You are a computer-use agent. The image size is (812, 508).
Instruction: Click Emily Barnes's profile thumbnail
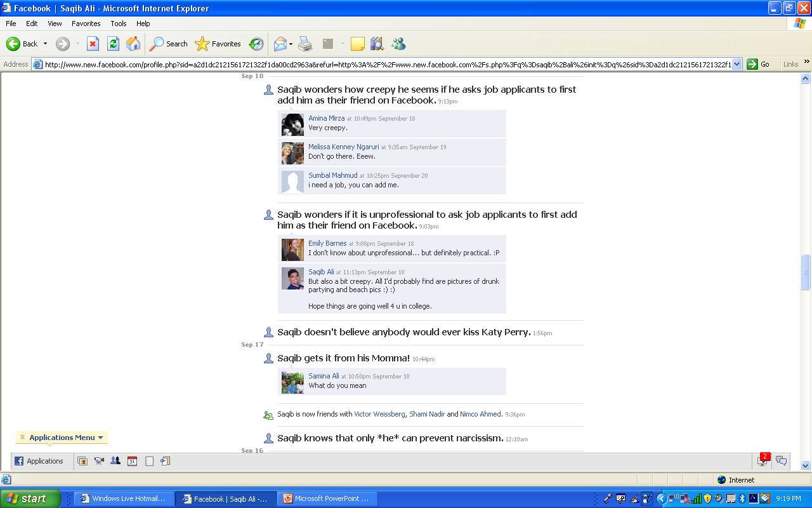[x=292, y=250]
